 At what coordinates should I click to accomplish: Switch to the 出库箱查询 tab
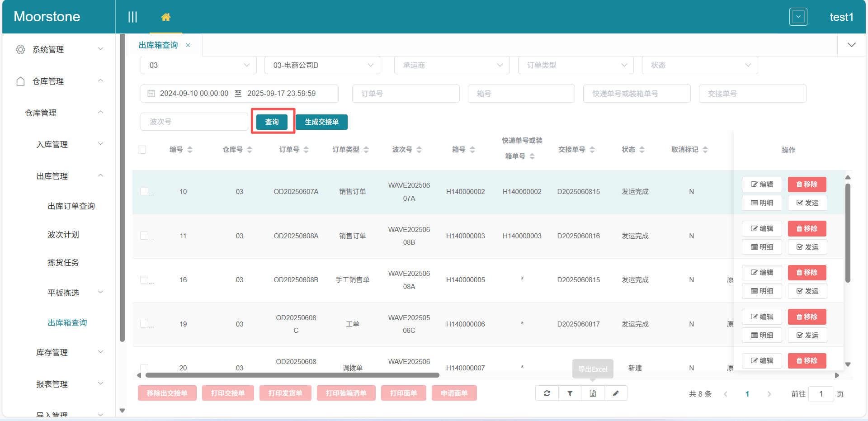coord(159,45)
